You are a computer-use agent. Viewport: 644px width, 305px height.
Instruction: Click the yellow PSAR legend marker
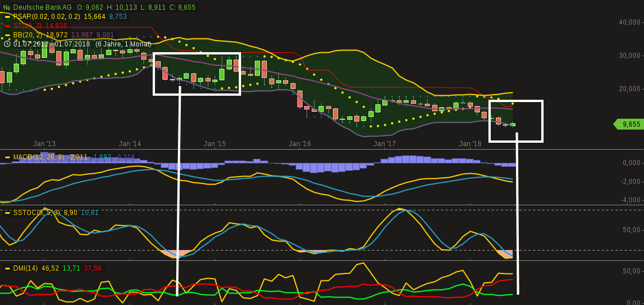click(7, 17)
